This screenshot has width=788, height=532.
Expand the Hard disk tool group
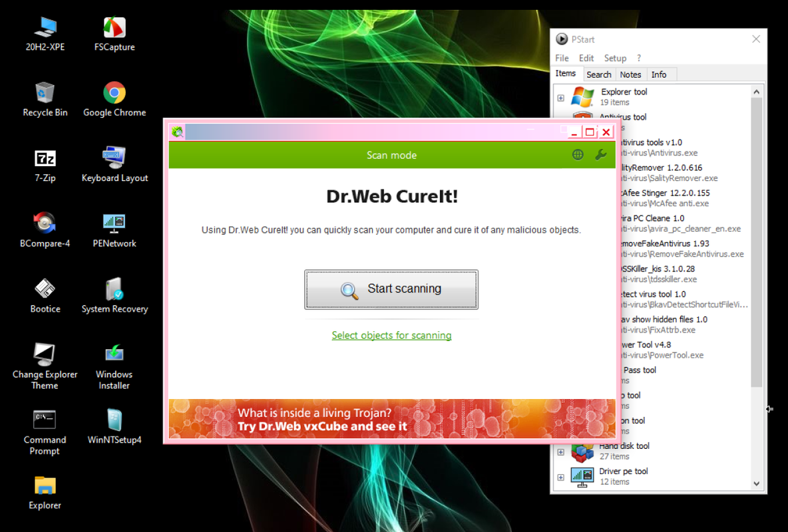[x=561, y=452]
